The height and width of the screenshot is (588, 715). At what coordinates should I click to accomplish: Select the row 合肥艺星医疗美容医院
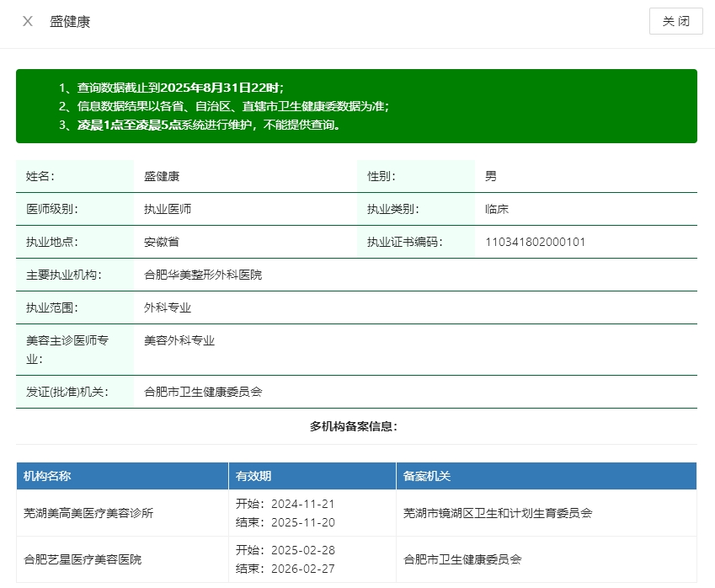click(x=356, y=559)
